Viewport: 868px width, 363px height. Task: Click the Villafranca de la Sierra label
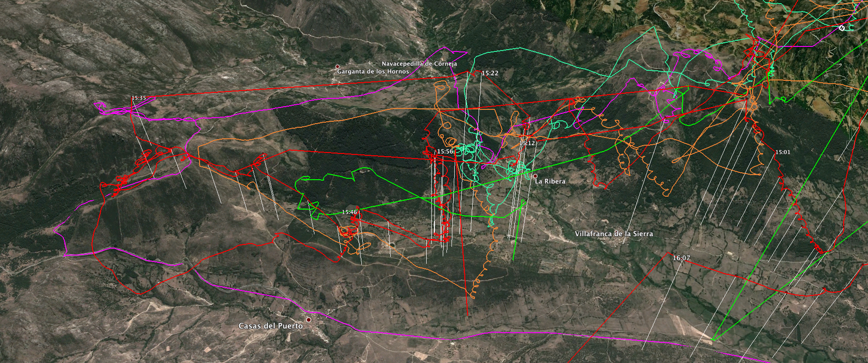[x=614, y=234]
